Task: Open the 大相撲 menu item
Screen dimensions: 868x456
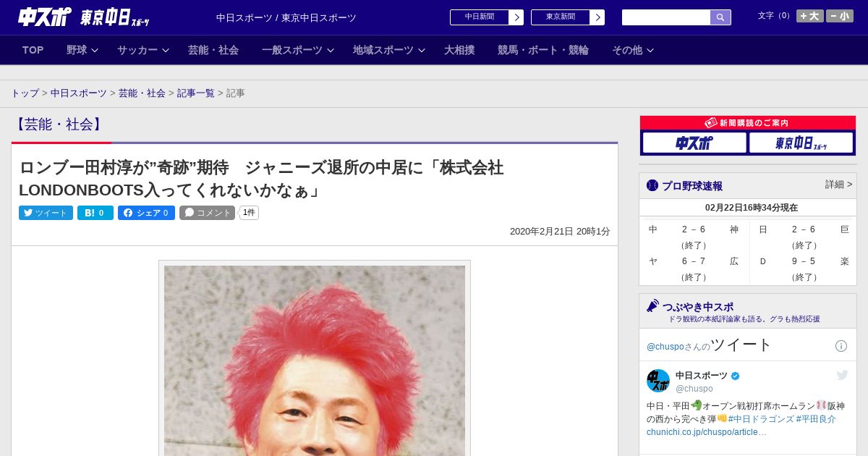Action: coord(459,50)
